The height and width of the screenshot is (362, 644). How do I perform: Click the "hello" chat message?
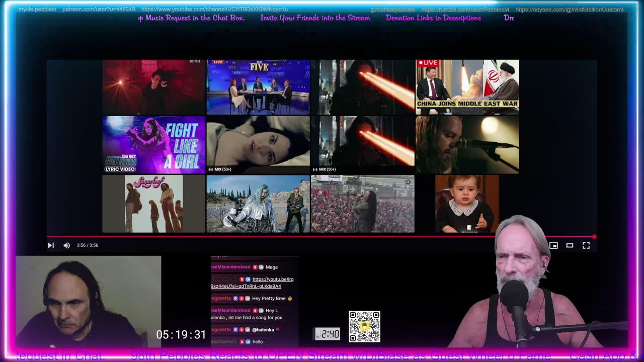[x=258, y=341]
